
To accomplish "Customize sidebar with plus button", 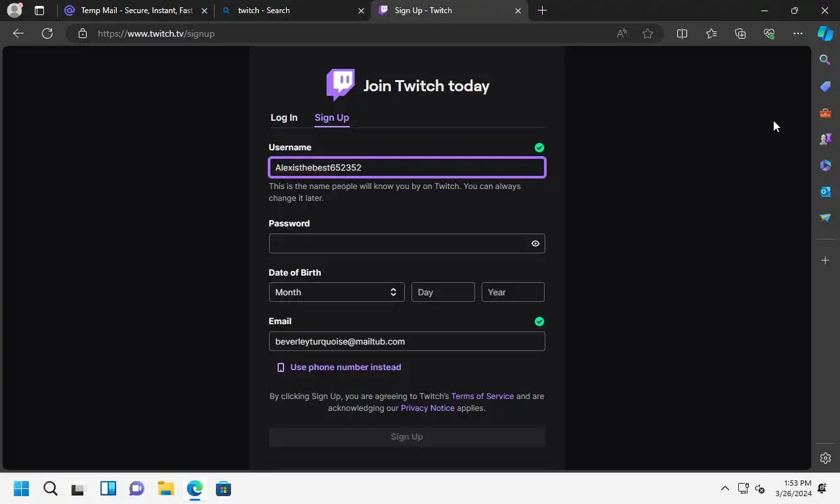I will tap(826, 261).
